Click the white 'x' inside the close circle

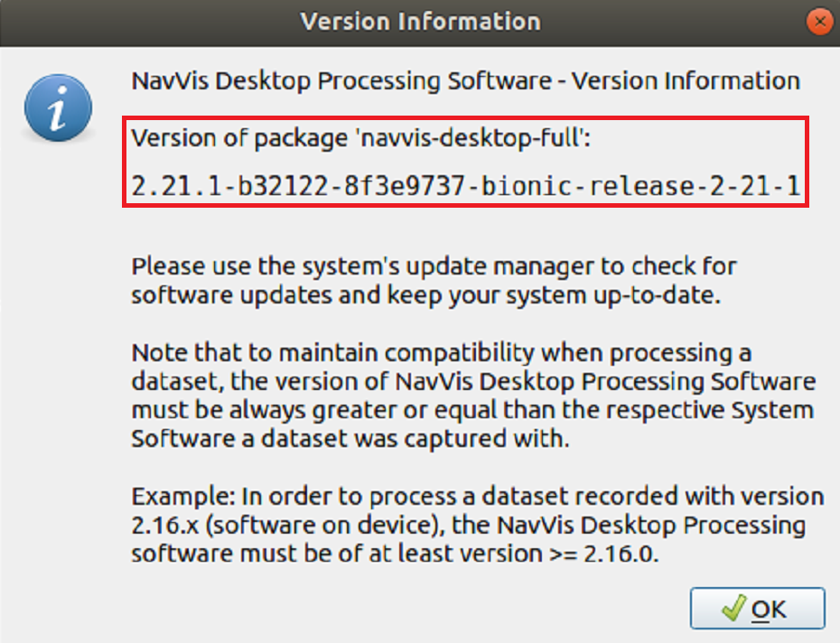(819, 21)
